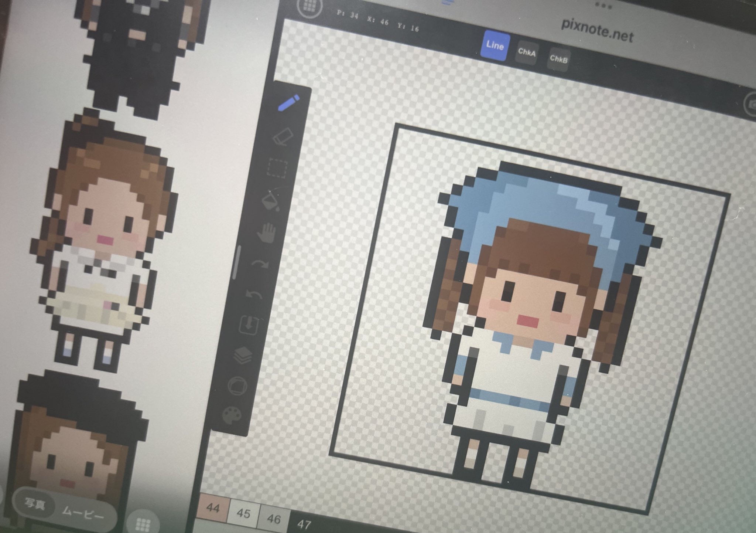Activate the dashed rectangle selection tool
Viewport: 756px width, 533px height.
tap(277, 168)
